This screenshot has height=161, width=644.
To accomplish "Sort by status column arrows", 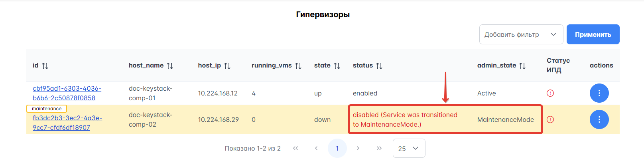I will (x=379, y=66).
